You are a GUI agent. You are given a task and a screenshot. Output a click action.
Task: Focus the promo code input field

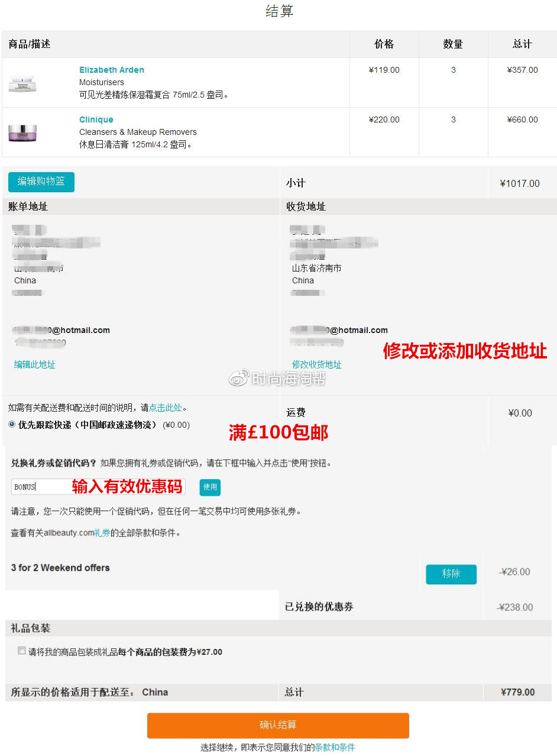coord(98,487)
